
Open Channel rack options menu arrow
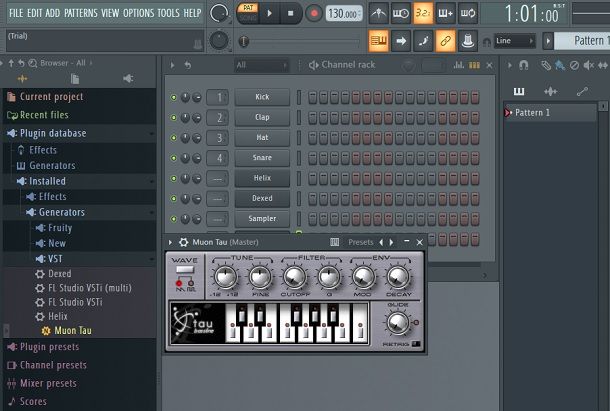[172, 65]
